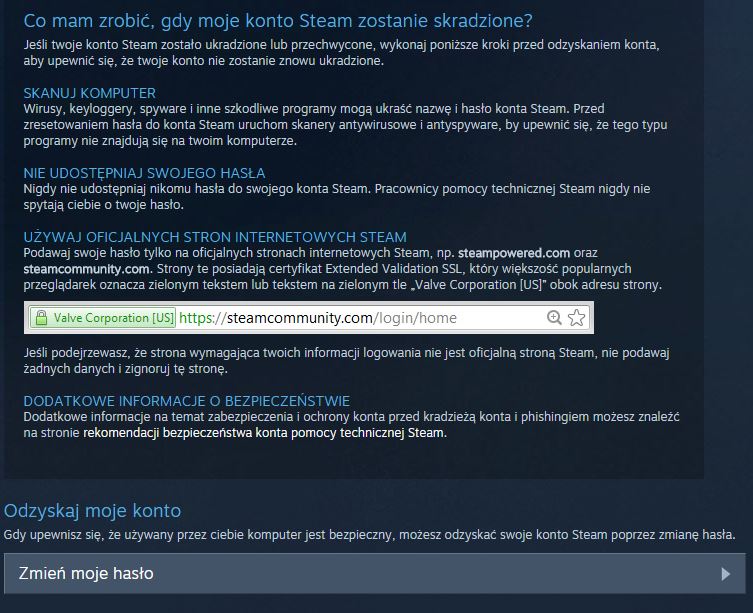Click the green padlock icon in address bar image
Viewport: 753px width, 613px height.
click(41, 318)
